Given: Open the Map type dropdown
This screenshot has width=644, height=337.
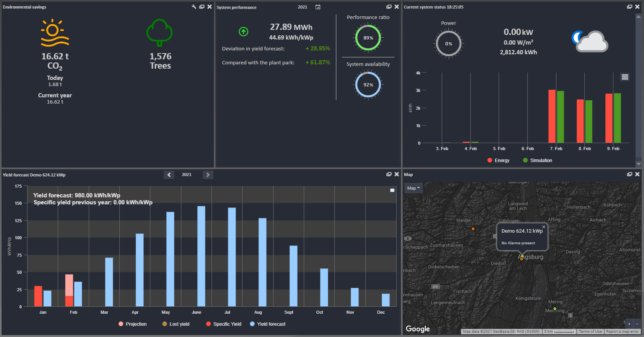Looking at the screenshot, I should point(413,188).
